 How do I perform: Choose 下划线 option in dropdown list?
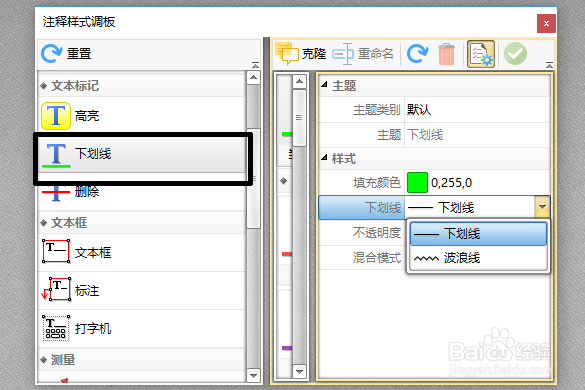pyautogui.click(x=478, y=234)
